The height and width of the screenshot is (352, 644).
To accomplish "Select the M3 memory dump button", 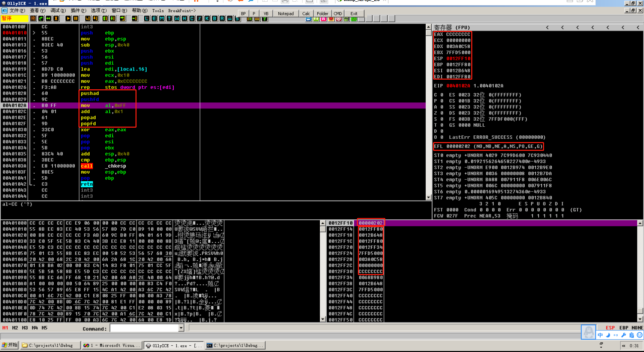I will point(25,328).
